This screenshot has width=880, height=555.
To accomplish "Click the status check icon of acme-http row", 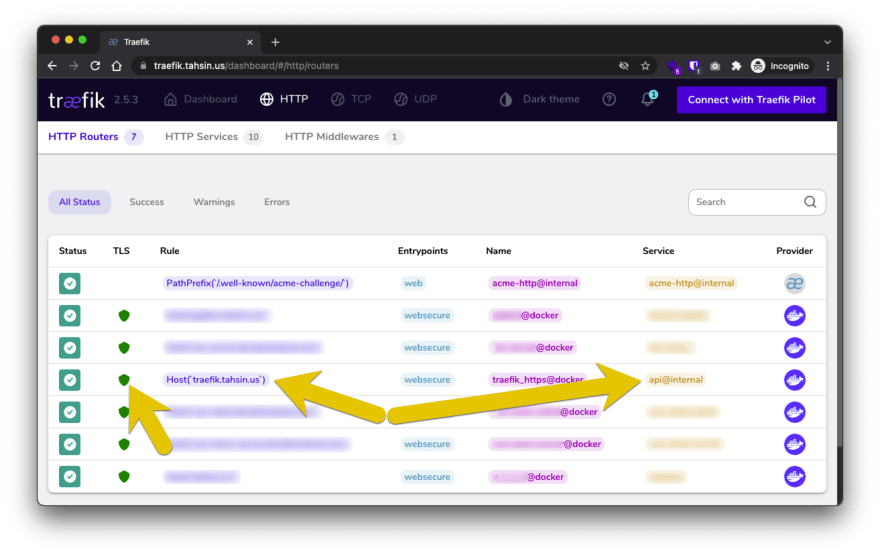I will [70, 283].
